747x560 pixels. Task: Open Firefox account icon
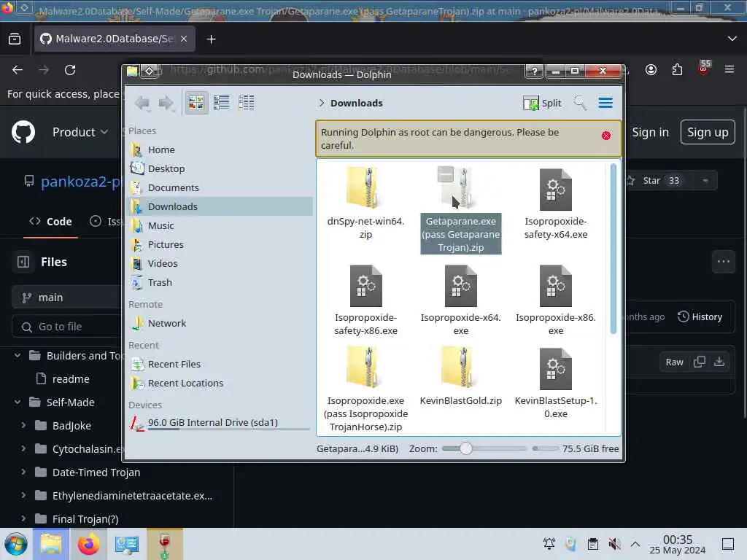(x=651, y=69)
